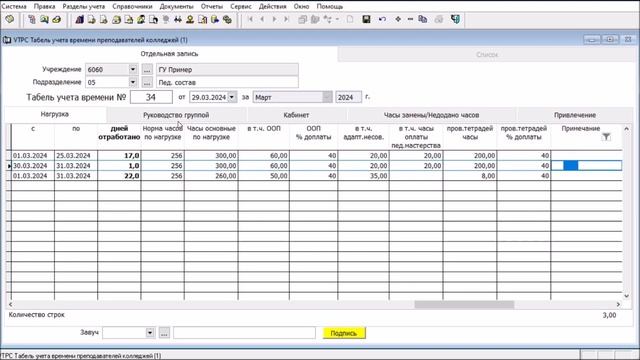The image size is (640, 360).
Task: Open the Система menu
Action: coord(14,7)
